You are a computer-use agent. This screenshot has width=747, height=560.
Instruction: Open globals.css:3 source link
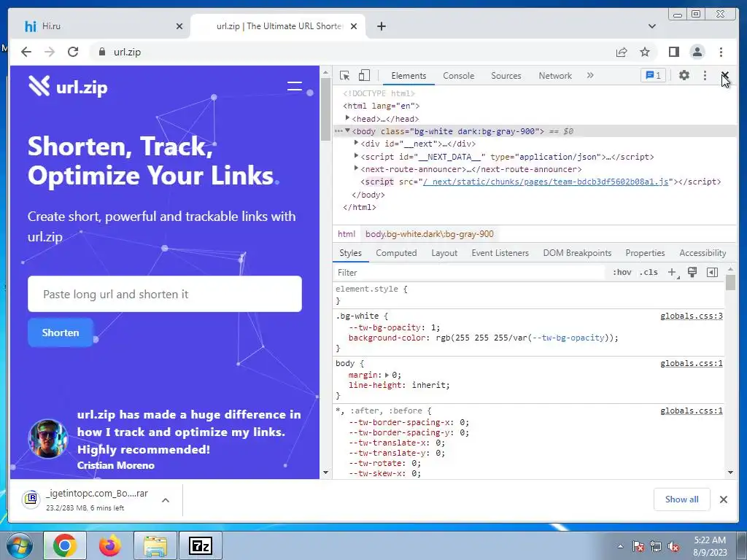[692, 316]
